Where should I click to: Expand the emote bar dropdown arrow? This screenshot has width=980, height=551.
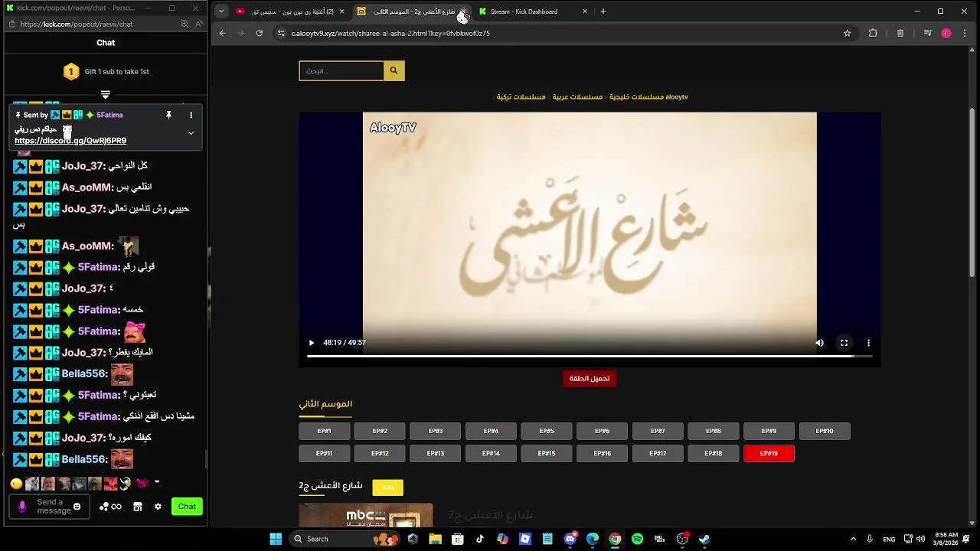coord(157,482)
